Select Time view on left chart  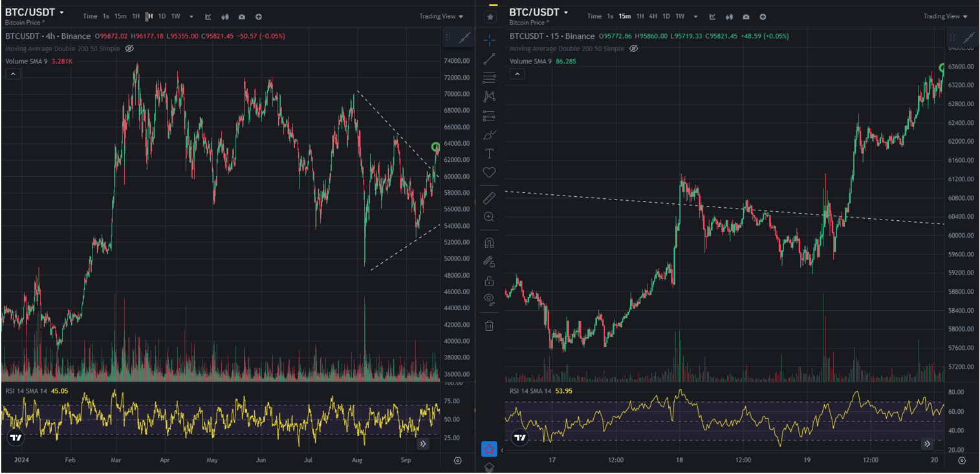pyautogui.click(x=90, y=16)
